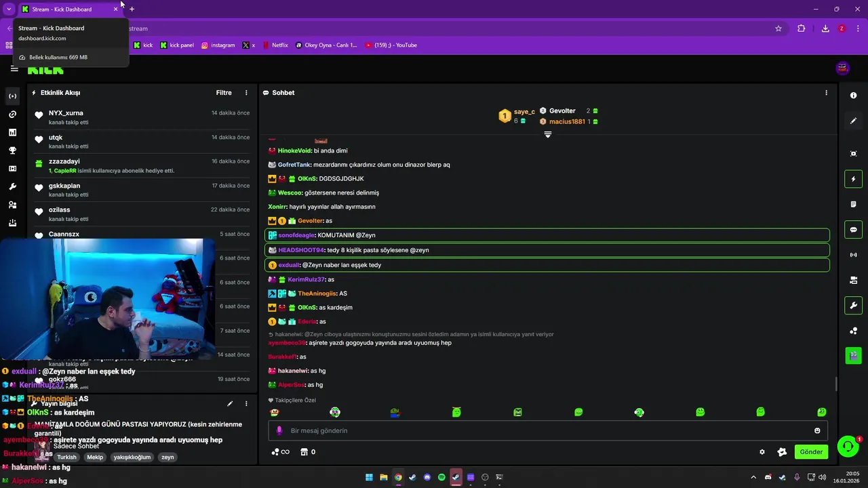Image resolution: width=868 pixels, height=488 pixels.
Task: Click the channel points infinity icon
Action: pyautogui.click(x=280, y=452)
